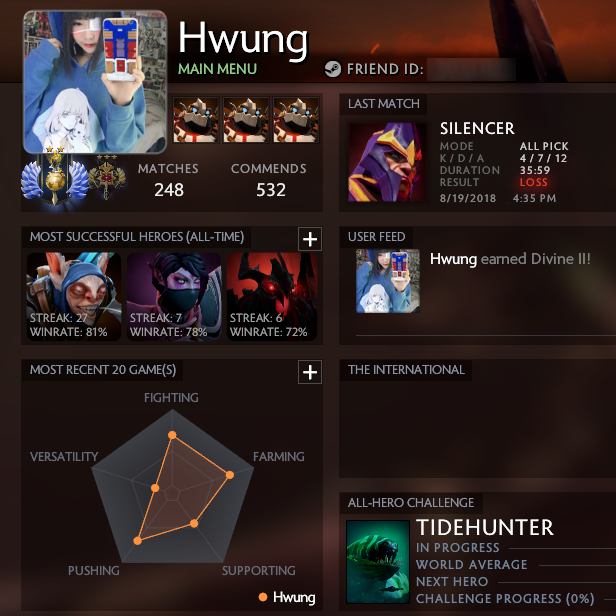Select Templar Assassin card with 78% winrate
The width and height of the screenshot is (616, 616).
coord(174,297)
